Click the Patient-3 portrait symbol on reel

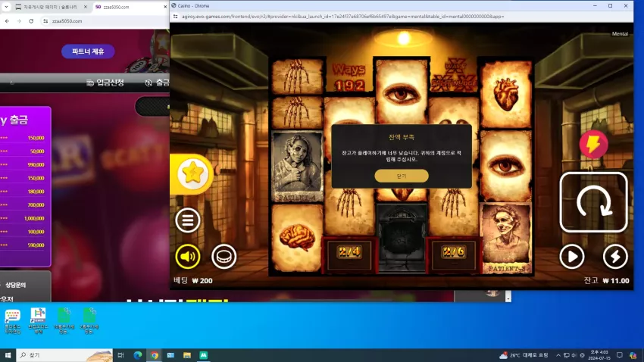506,239
